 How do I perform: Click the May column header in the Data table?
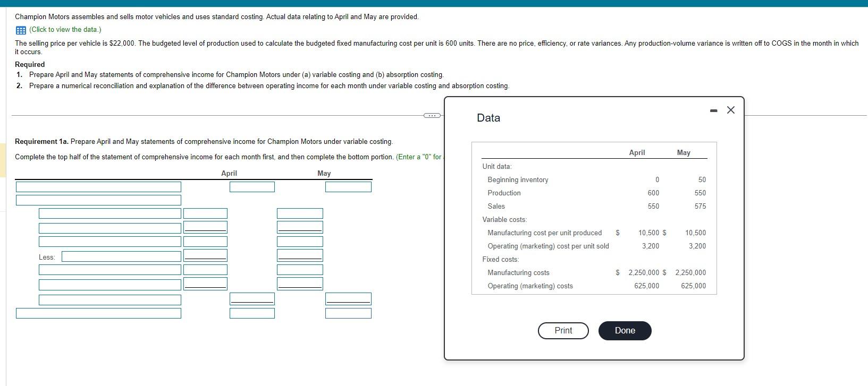[684, 153]
